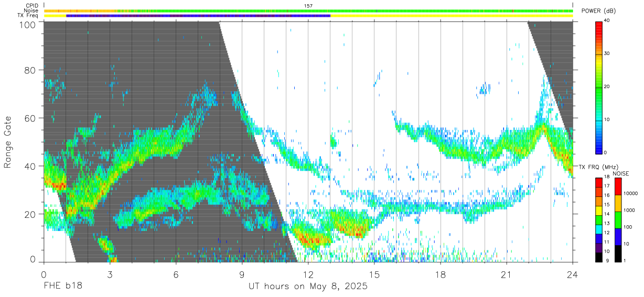Click the NOISE legend title
Image resolution: width=644 pixels, height=297 pixels.
[620, 173]
